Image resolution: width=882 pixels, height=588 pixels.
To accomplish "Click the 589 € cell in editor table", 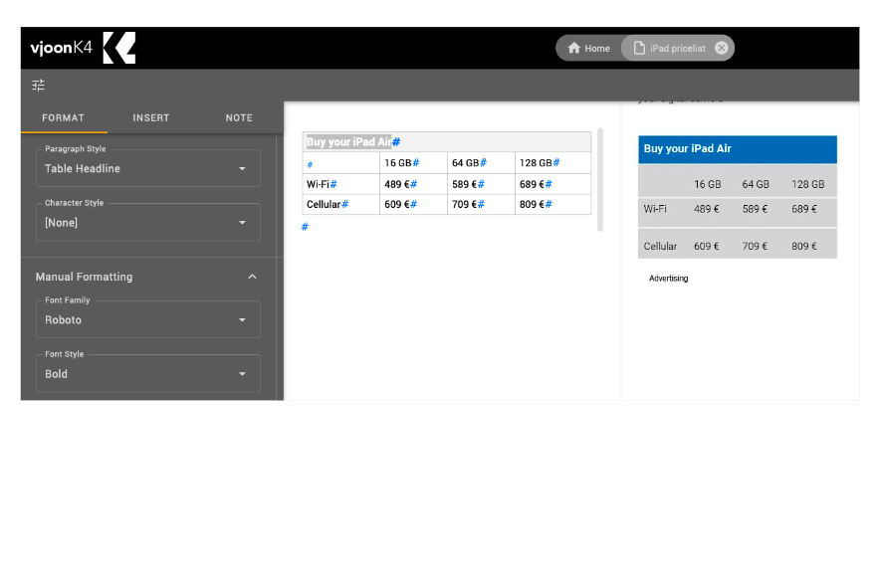I will [x=481, y=184].
